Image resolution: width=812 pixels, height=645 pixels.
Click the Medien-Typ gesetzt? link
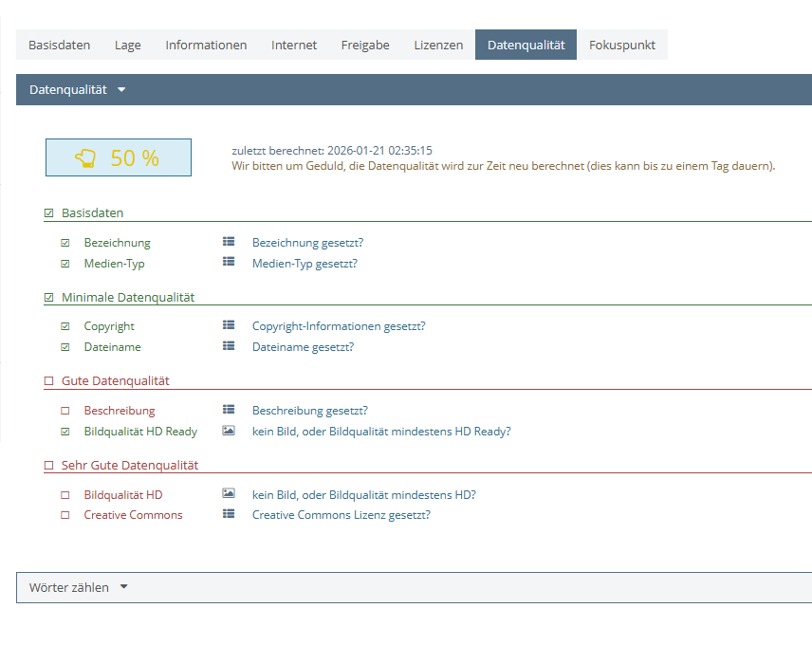tap(305, 264)
